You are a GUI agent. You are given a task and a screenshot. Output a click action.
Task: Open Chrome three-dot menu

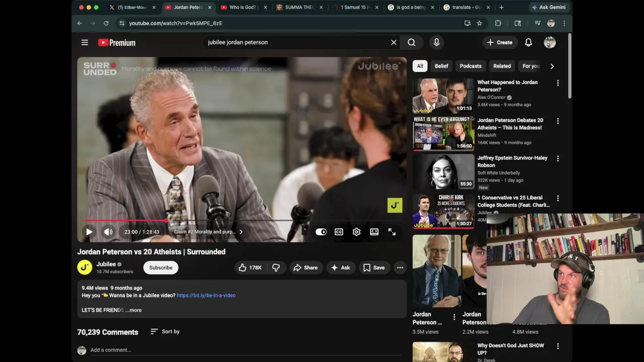[564, 23]
